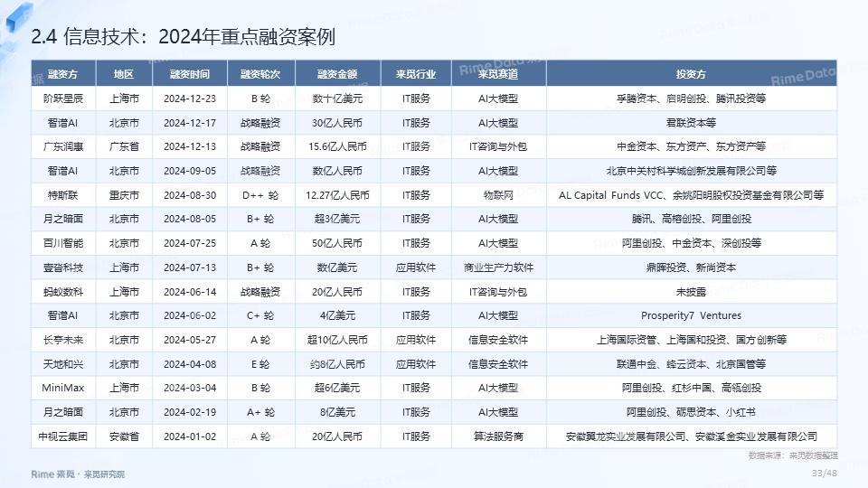Click the amount cell '数亿美元'
This screenshot has height=488, width=868.
pos(337,267)
